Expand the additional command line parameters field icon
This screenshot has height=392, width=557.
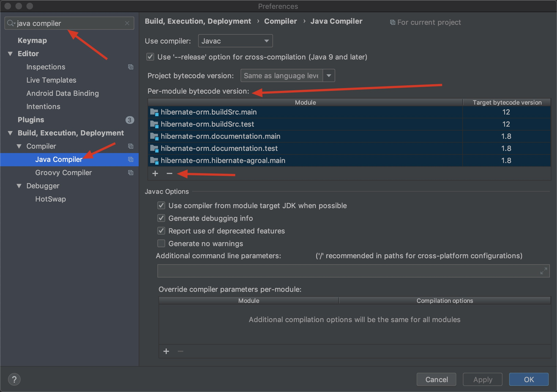click(x=544, y=271)
